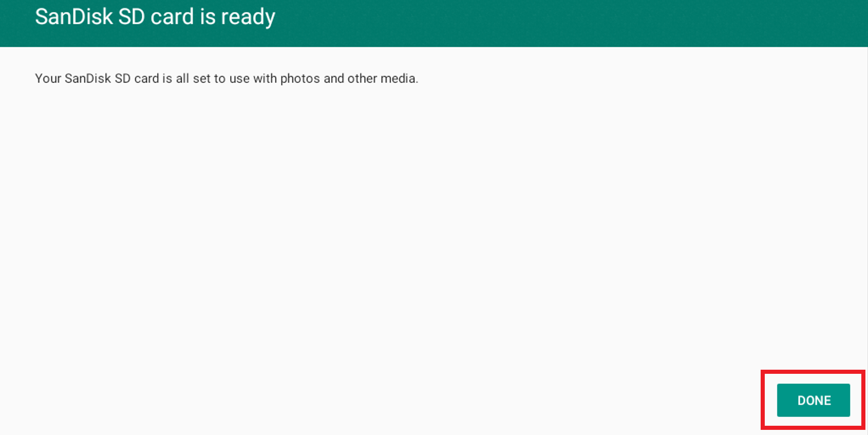
Task: Click the word 'ready' in the header
Action: pyautogui.click(x=248, y=18)
